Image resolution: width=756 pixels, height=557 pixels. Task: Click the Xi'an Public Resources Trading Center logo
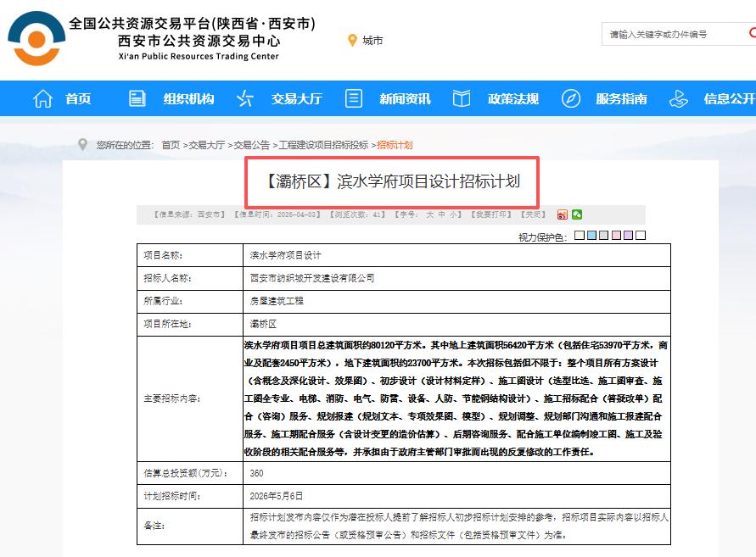tap(36, 37)
